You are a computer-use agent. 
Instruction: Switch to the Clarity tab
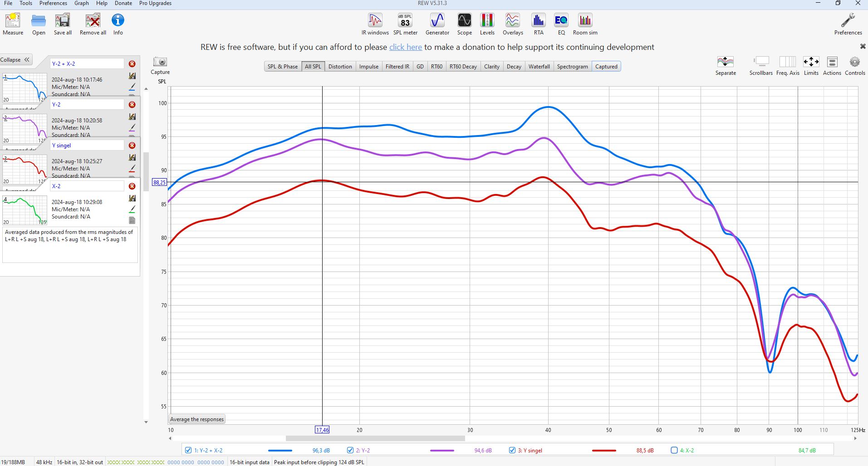[492, 66]
